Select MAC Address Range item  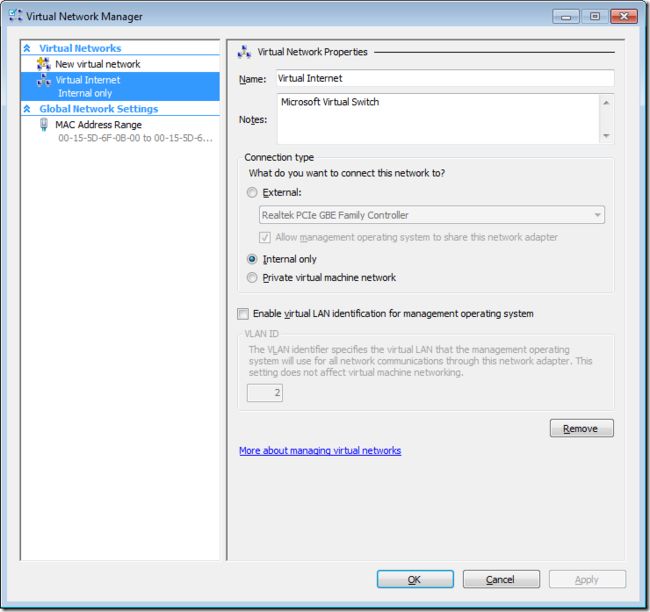[x=120, y=131]
